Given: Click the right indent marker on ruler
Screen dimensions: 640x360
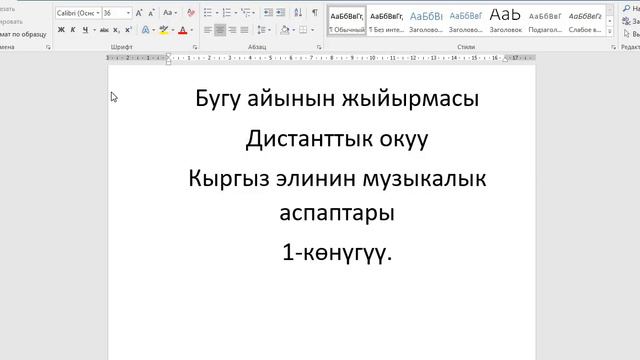Looking at the screenshot, I should pyautogui.click(x=505, y=60).
